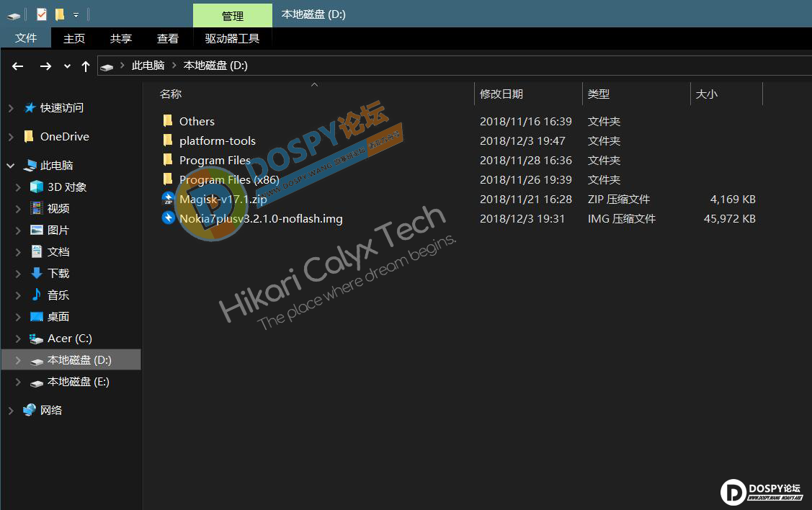Select Acer (C:) drive in sidebar
Viewport: 812px width, 510px height.
69,339
